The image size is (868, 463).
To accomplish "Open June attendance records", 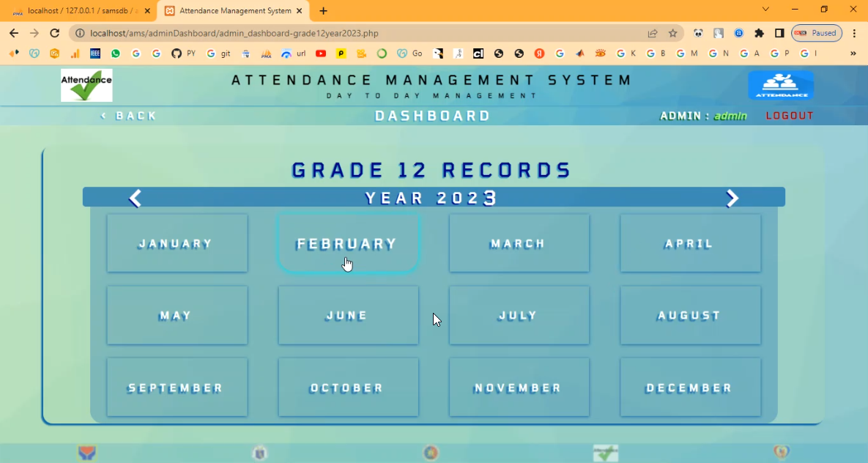I will (x=348, y=315).
